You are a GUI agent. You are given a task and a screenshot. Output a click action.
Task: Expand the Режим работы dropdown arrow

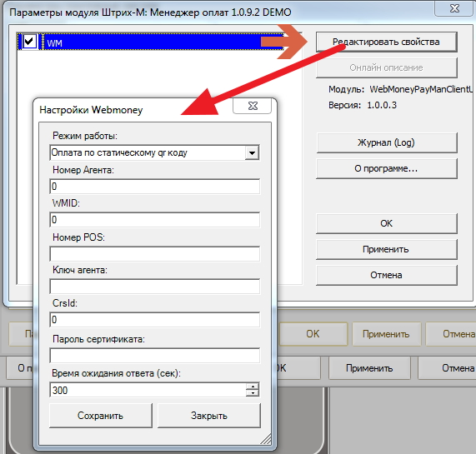pyautogui.click(x=252, y=152)
